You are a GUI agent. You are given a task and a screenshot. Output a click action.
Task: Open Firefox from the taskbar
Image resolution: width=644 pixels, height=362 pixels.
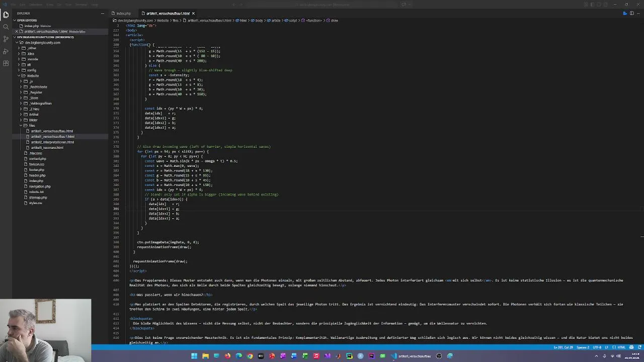227,356
